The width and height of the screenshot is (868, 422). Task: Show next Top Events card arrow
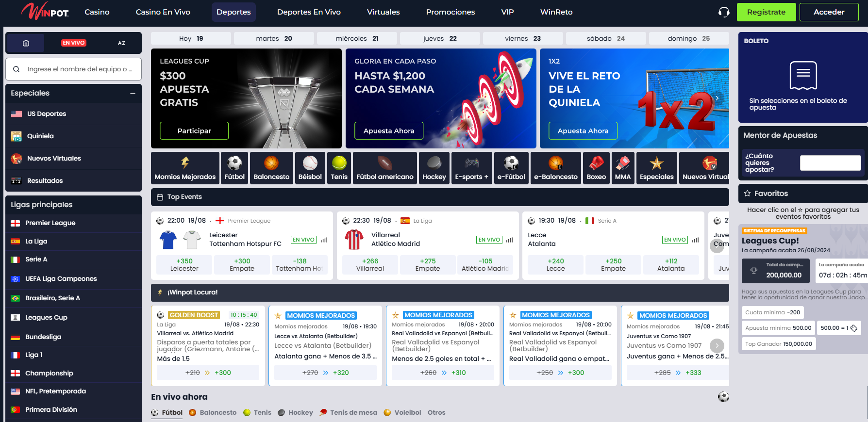click(717, 246)
